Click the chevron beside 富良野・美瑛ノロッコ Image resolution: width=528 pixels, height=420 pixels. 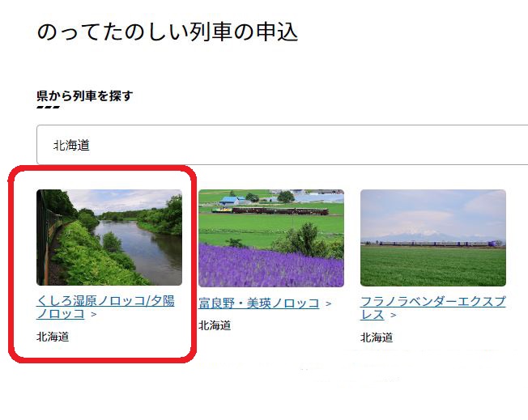coord(328,304)
